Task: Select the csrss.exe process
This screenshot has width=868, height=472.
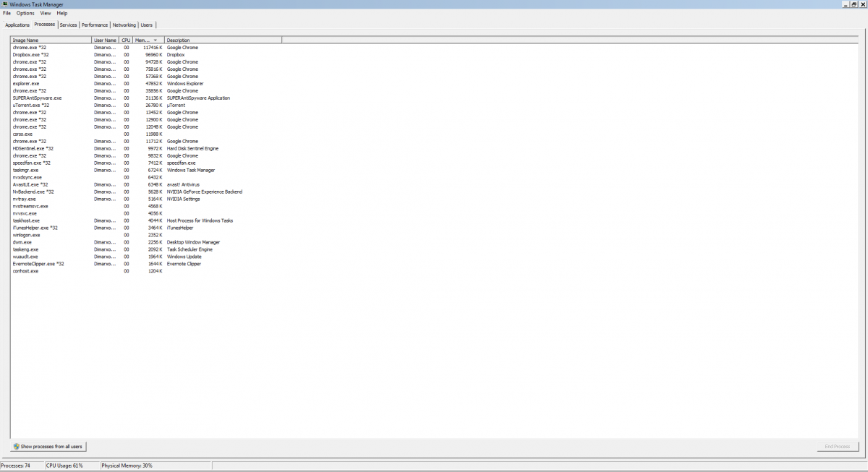Action: [x=146, y=134]
